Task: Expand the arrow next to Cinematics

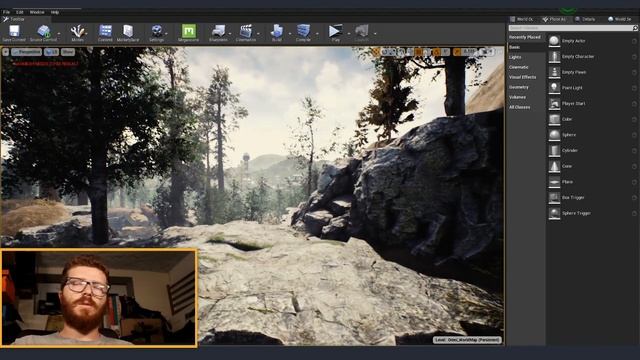Action: pyautogui.click(x=258, y=33)
